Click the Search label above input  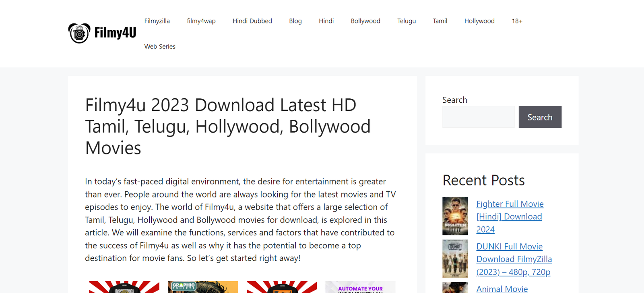[x=455, y=100]
